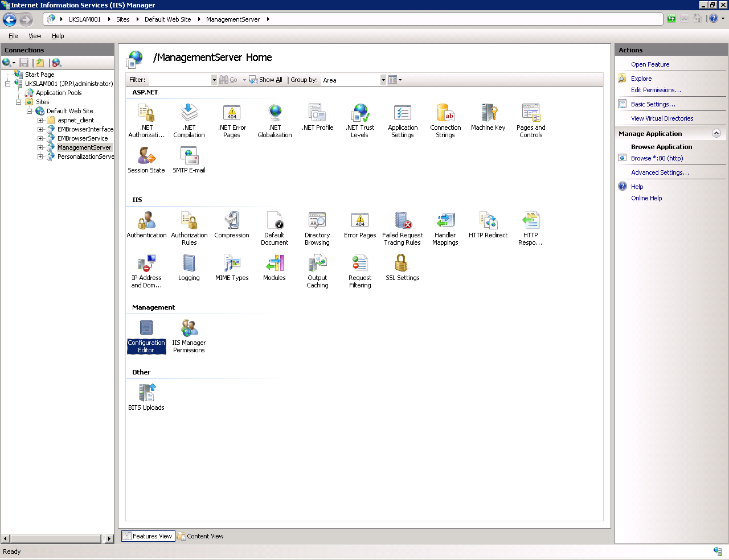Viewport: 729px width, 560px height.
Task: Open the Request Filtering feature
Action: coord(360,271)
